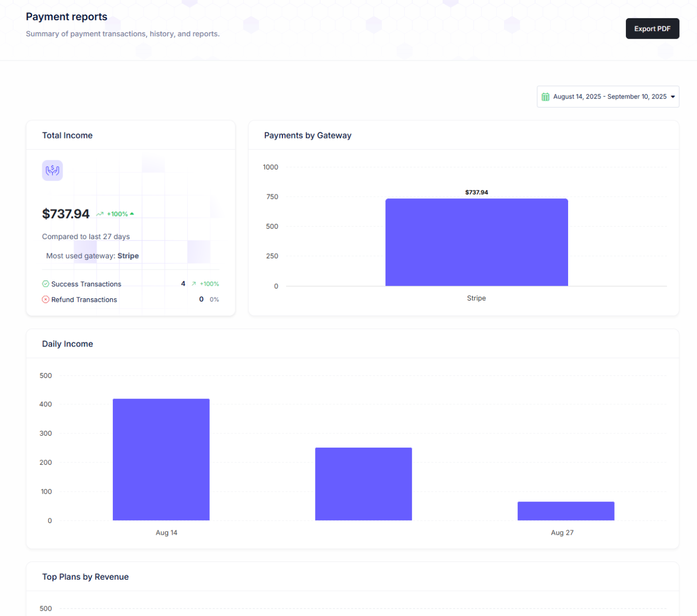Viewport: 697px width, 616px height.
Task: Click the Success Transactions label
Action: [86, 284]
